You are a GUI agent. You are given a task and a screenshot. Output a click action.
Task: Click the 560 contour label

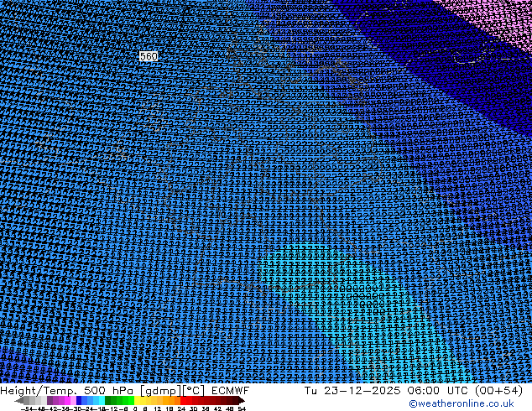[x=149, y=56]
